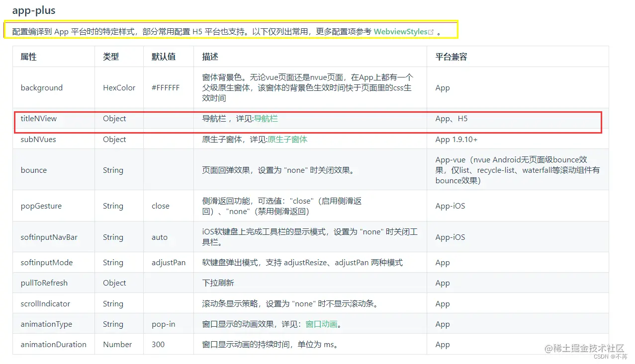Click the app-plus page heading
The height and width of the screenshot is (364, 635).
(34, 10)
